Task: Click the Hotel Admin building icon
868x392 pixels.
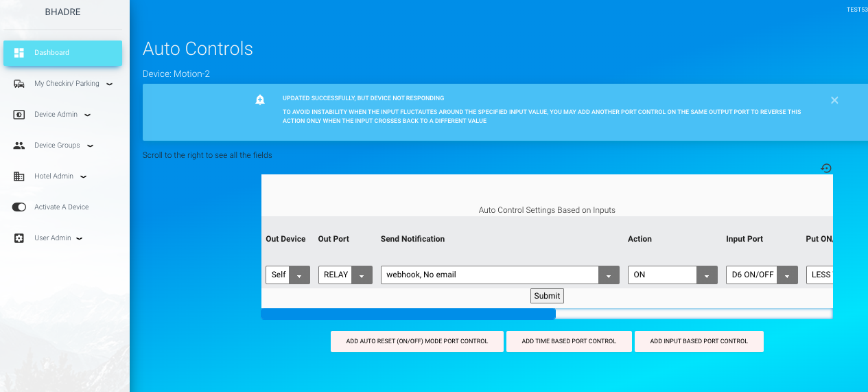Action: 19,176
